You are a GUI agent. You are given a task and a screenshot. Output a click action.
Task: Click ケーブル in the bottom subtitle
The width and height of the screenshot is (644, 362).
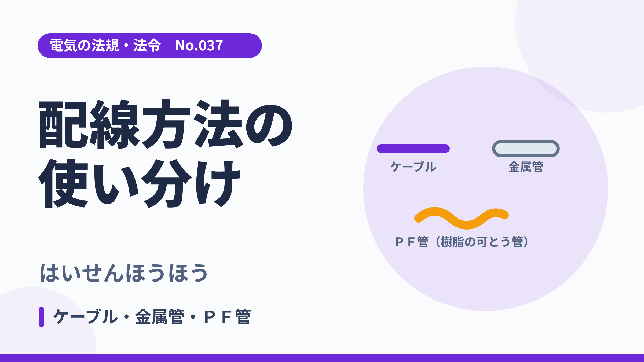click(85, 317)
